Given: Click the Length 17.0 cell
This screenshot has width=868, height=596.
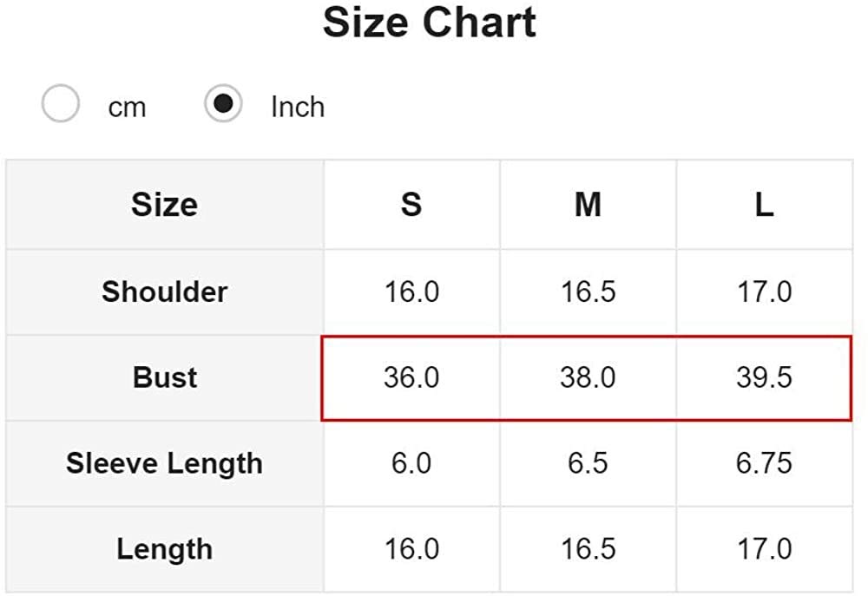Looking at the screenshot, I should click(x=764, y=549).
